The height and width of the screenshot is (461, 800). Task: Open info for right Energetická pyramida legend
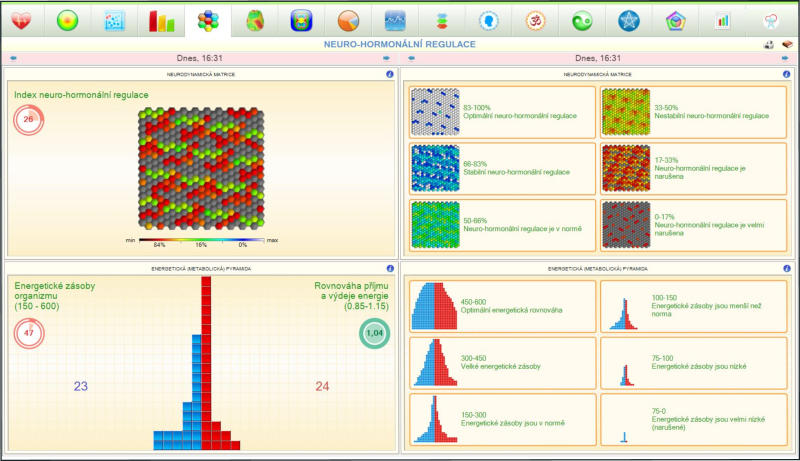coord(783,269)
